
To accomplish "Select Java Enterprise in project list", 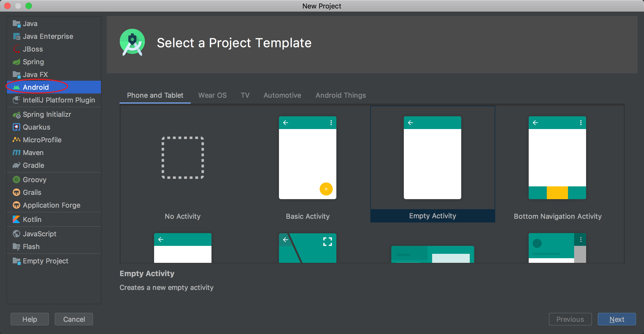I will (x=54, y=36).
